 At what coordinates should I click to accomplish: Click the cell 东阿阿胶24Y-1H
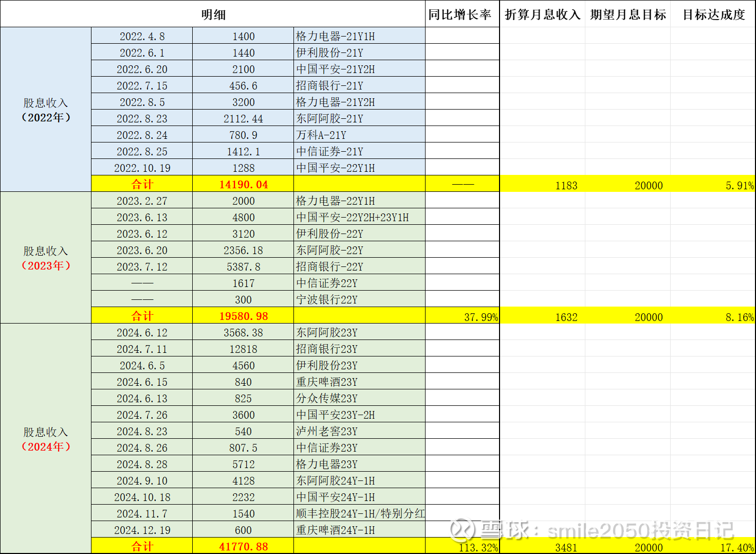[x=359, y=480]
